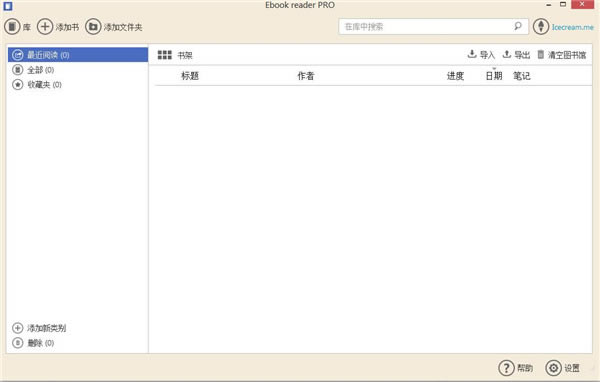This screenshot has height=382, width=600.
Task: Select the Recently read (最近阅读) category
Action: (x=78, y=55)
